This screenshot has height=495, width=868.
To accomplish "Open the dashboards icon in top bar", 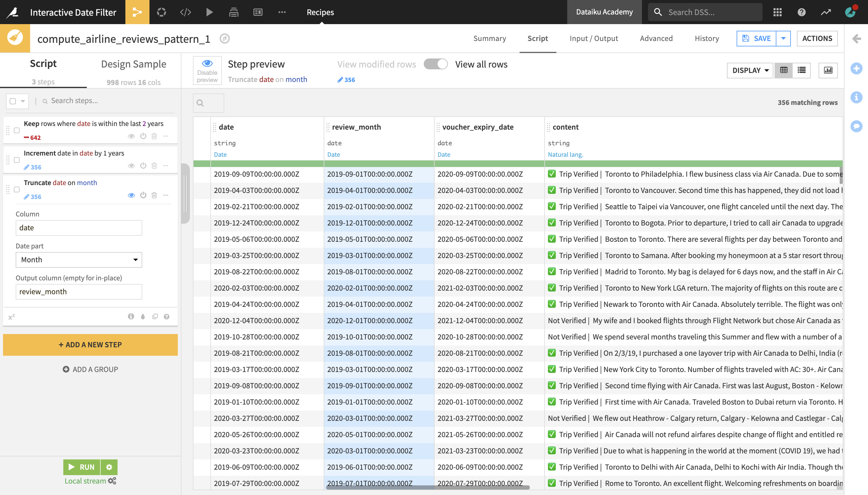I will click(258, 12).
